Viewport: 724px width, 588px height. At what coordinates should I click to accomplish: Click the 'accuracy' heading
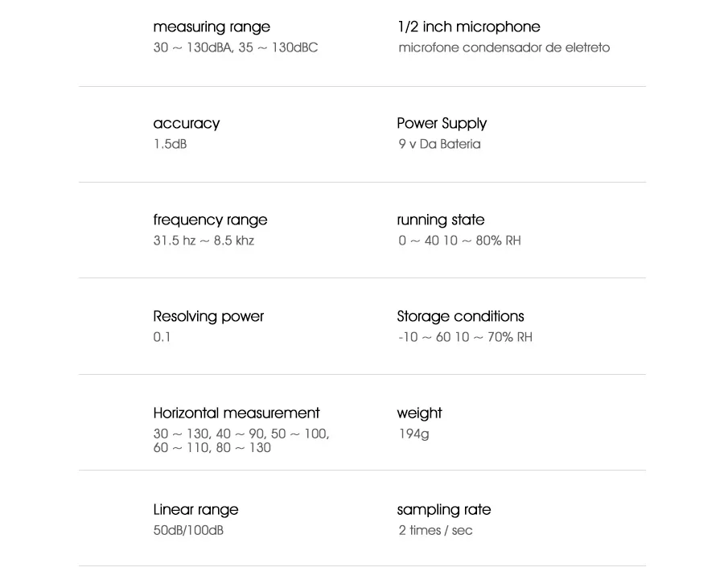coord(187,124)
